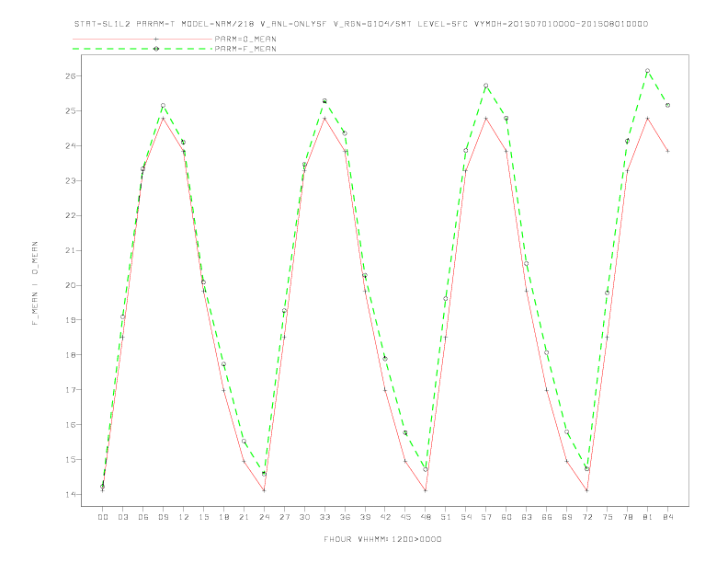Viewport: 728px width, 563px height.
Task: Click the F_MEAN circle marker at hour 81 peak
Action: pyautogui.click(x=648, y=71)
